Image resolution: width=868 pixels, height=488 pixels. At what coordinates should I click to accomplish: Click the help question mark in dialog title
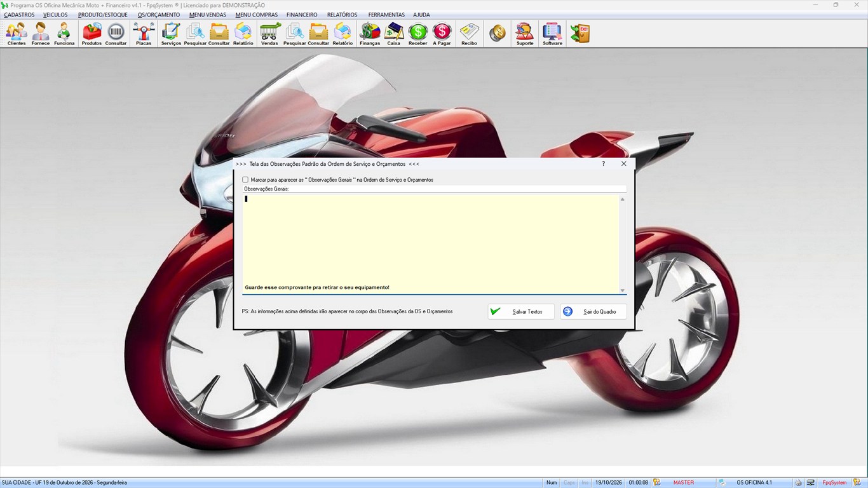pos(604,164)
